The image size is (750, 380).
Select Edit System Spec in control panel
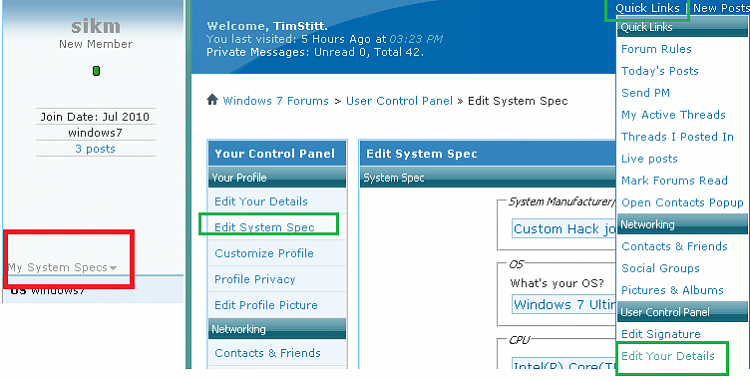coord(264,227)
